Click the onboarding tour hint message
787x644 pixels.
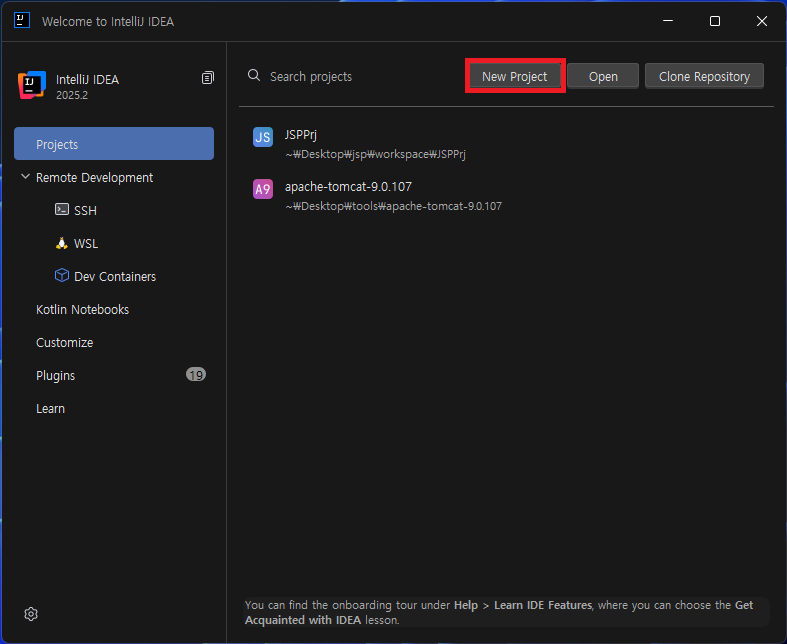pos(506,612)
